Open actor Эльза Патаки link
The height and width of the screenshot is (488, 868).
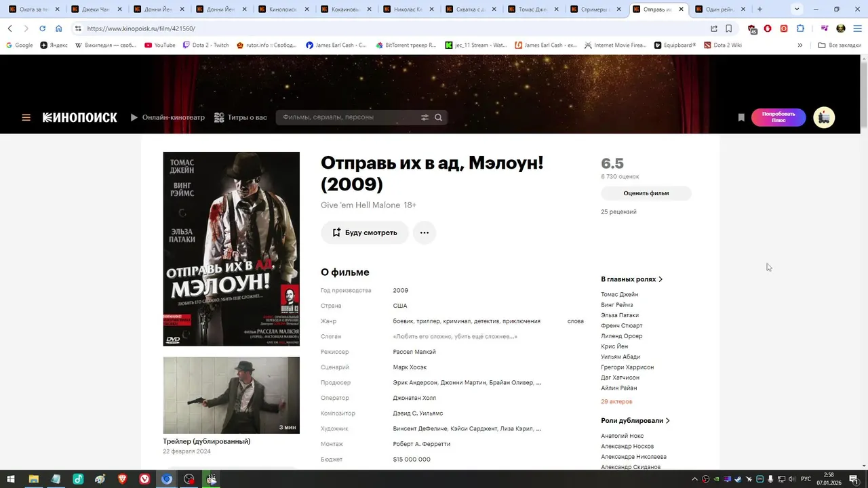coord(620,315)
